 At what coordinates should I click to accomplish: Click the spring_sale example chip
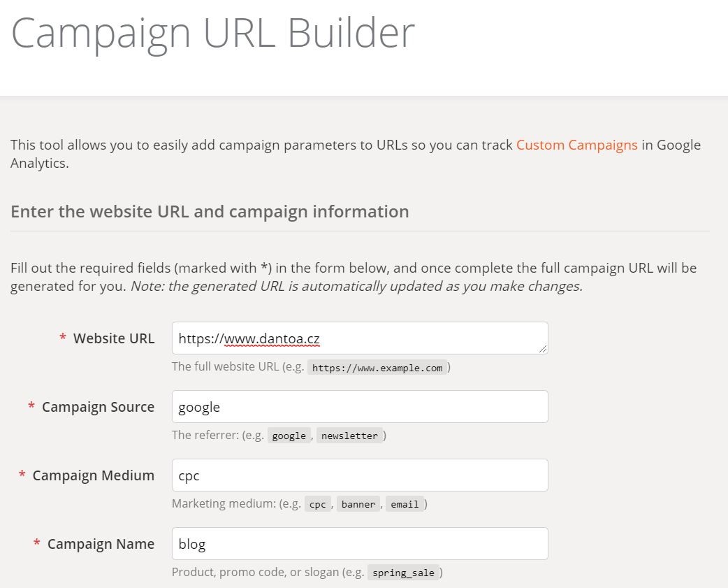click(x=404, y=572)
